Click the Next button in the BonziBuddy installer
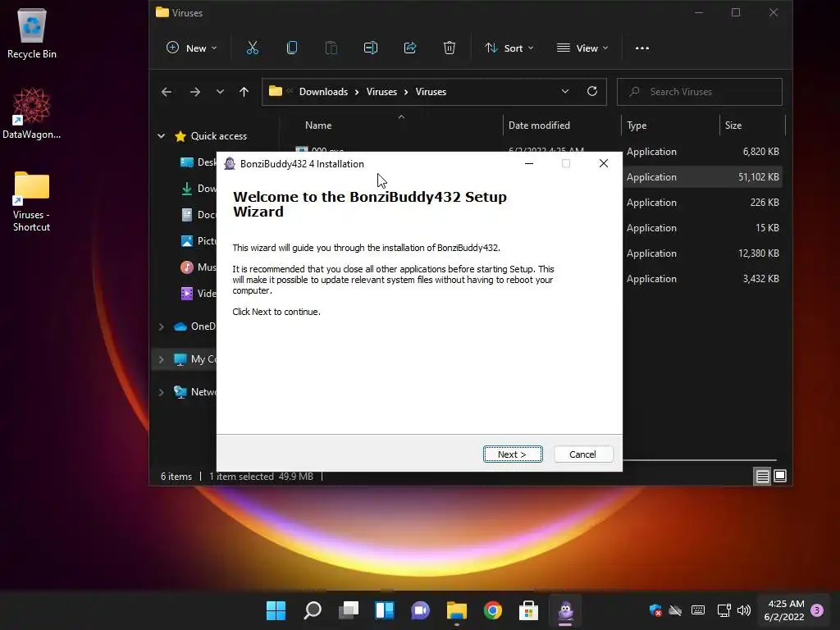 click(x=513, y=454)
